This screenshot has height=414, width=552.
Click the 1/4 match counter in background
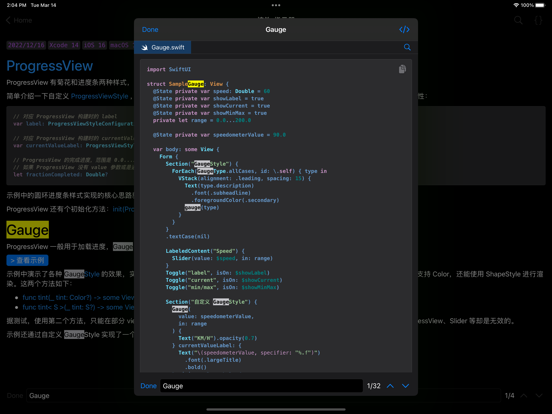point(509,396)
